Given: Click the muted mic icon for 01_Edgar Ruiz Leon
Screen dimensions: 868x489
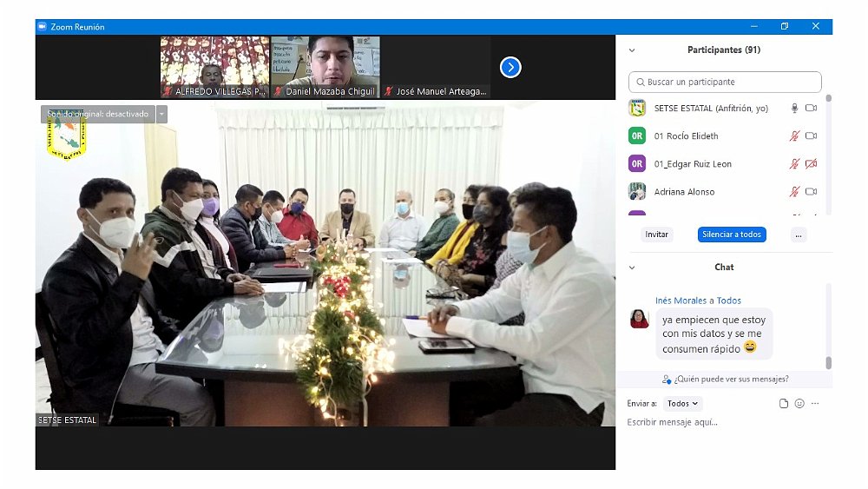Looking at the screenshot, I should point(794,164).
